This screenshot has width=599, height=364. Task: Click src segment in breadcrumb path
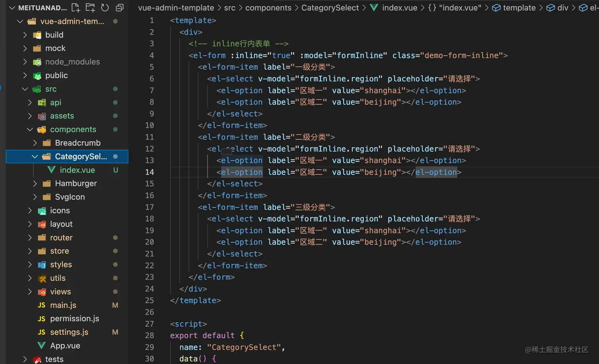(230, 8)
